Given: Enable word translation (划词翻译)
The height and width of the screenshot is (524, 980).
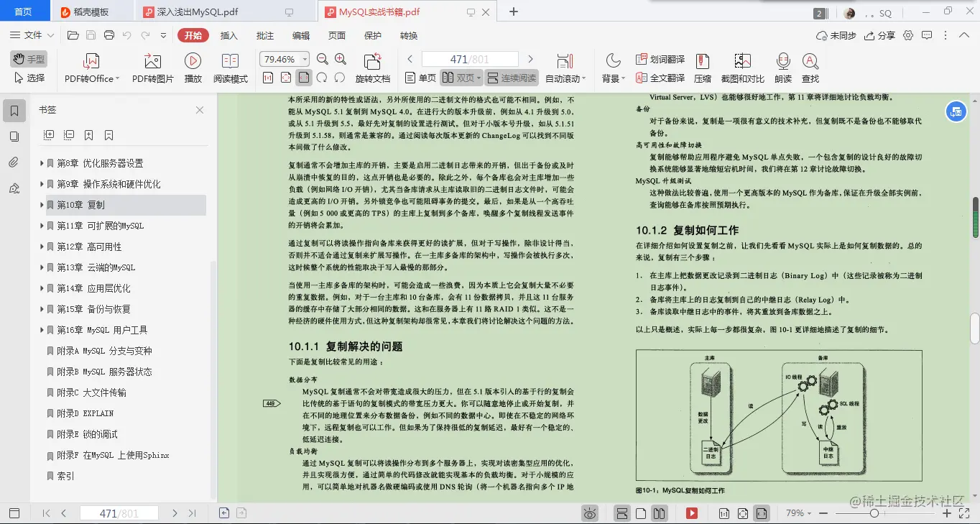Looking at the screenshot, I should pos(660,59).
